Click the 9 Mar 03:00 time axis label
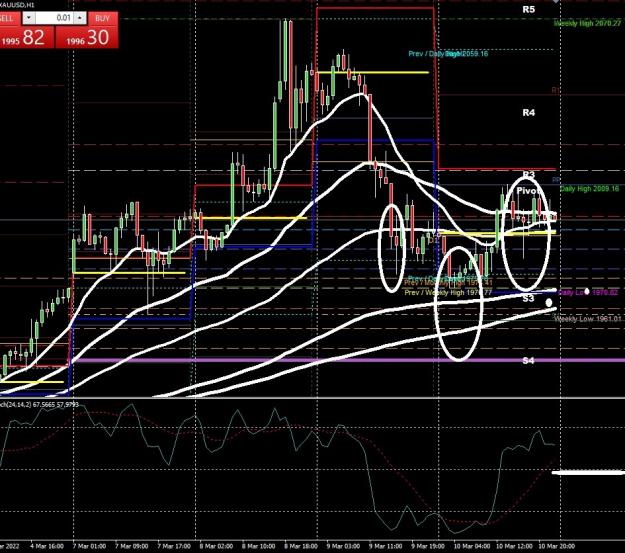 point(343,546)
